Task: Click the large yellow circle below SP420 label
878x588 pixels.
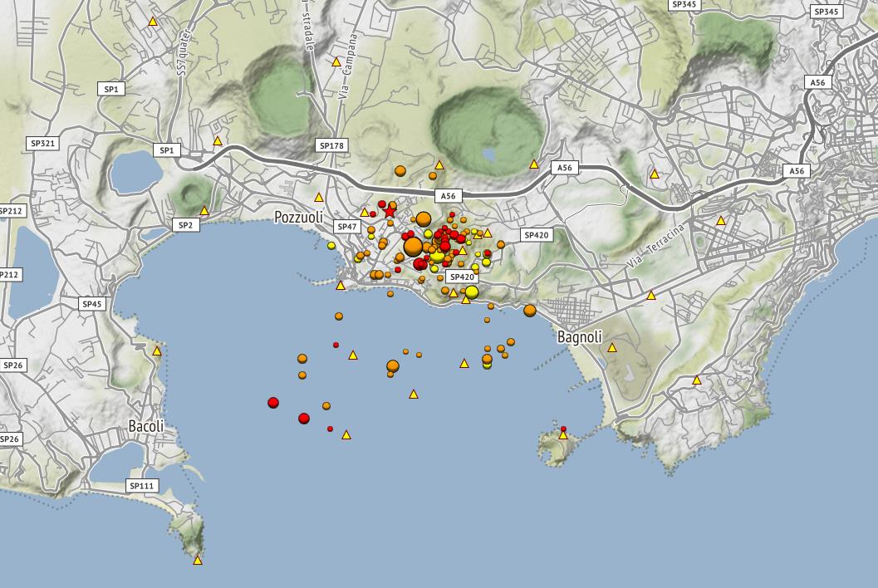Action: tap(472, 292)
